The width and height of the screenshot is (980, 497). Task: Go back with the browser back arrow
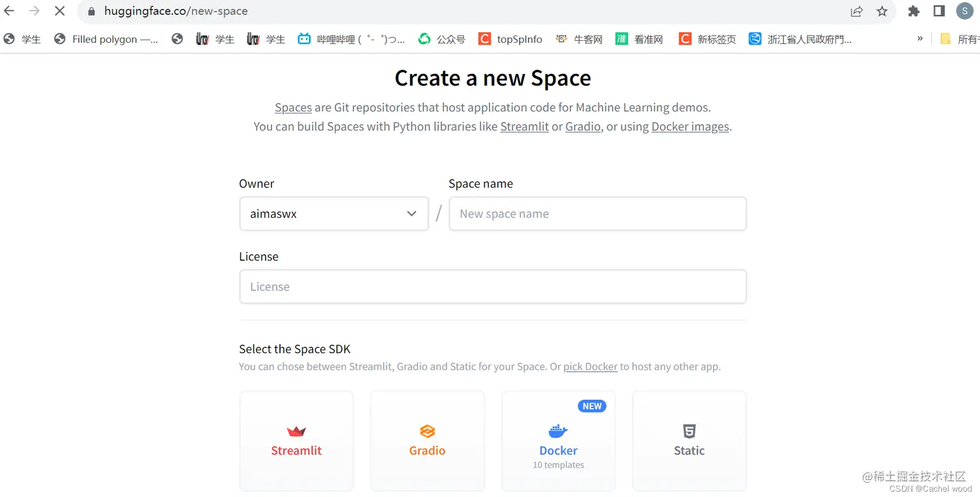tap(9, 11)
